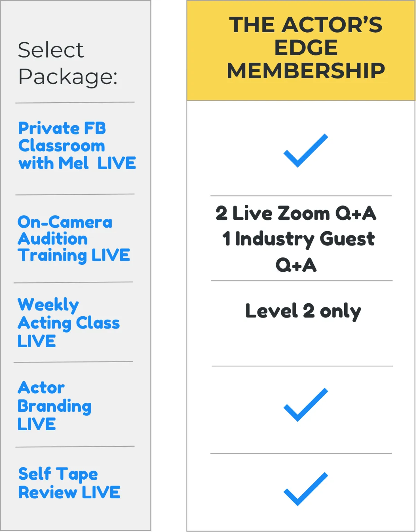Select The Actor's Edge Membership header
Image resolution: width=416 pixels, height=532 pixels.
301,51
